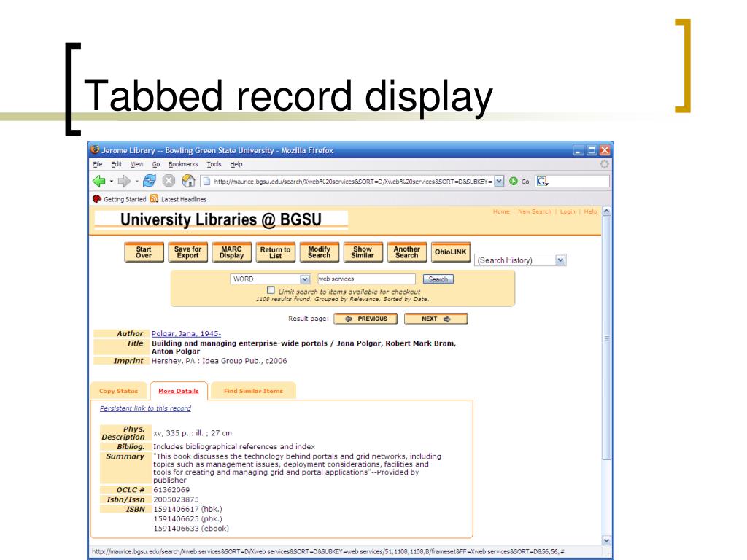Click the Save for Export button

[187, 252]
